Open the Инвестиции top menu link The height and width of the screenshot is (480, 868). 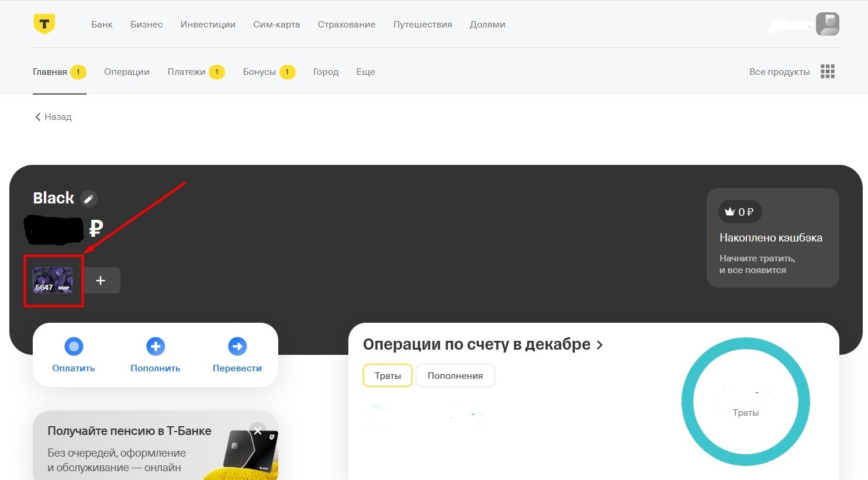(x=208, y=25)
